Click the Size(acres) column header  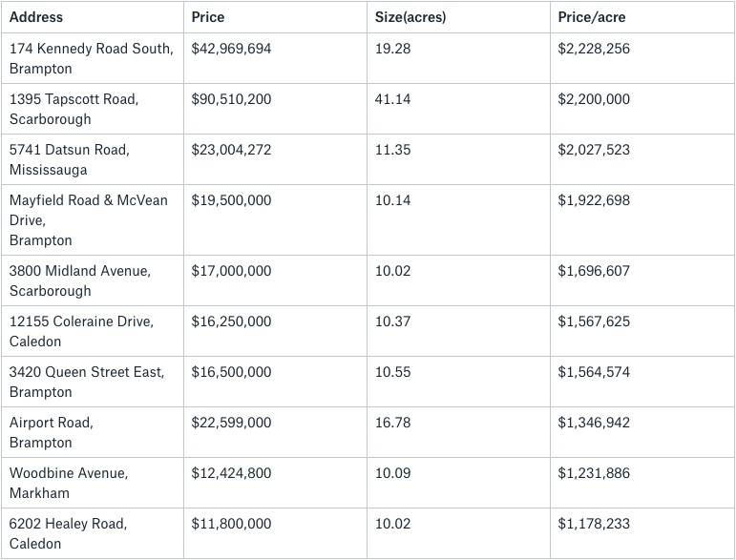coord(410,17)
